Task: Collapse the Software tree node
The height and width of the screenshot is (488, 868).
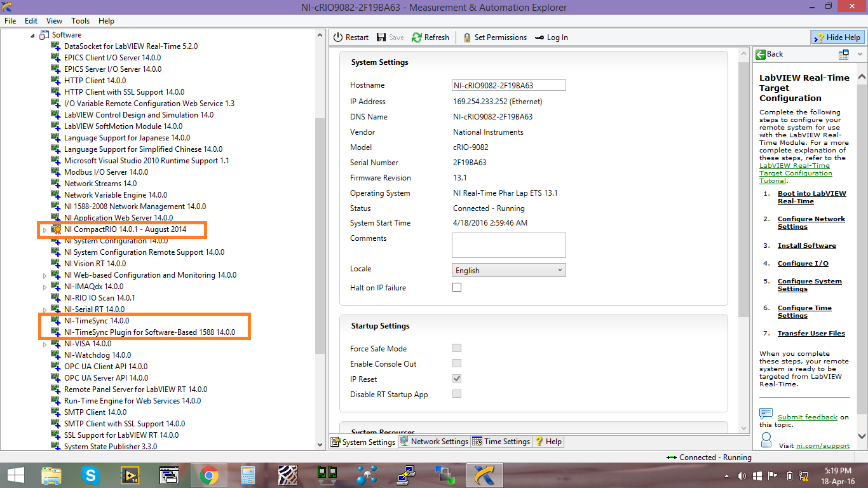Action: [x=32, y=35]
